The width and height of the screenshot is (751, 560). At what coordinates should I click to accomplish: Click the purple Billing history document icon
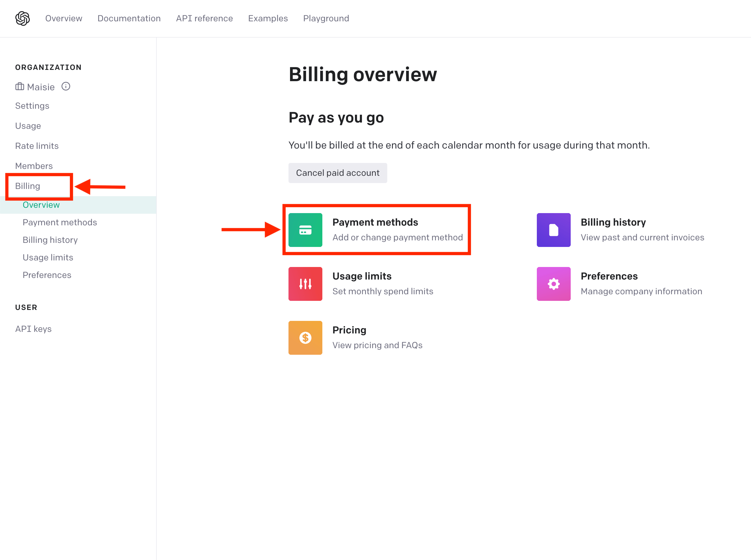(553, 230)
